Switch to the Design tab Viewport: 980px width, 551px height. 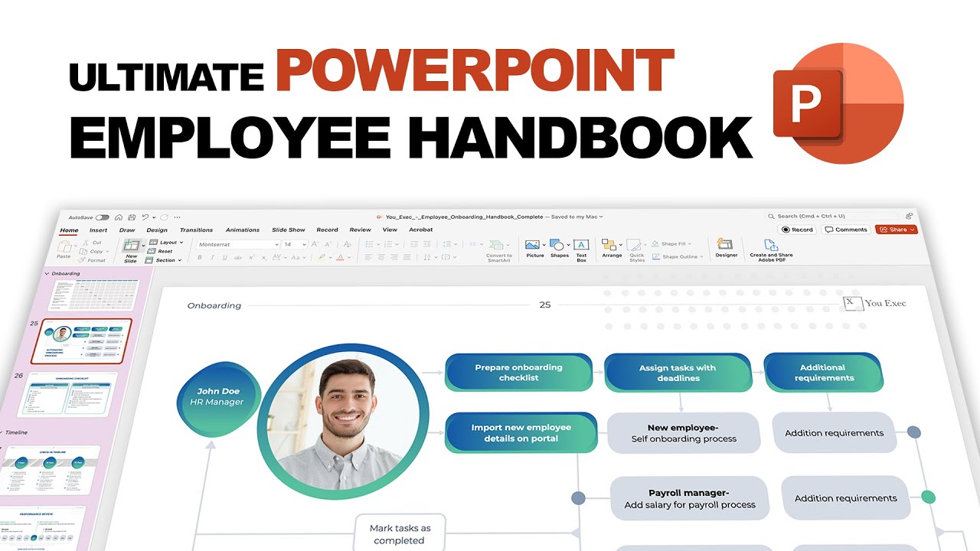157,230
